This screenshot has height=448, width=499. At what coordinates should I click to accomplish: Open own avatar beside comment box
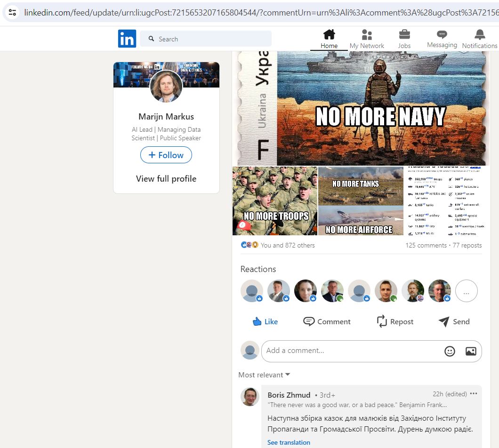point(250,350)
